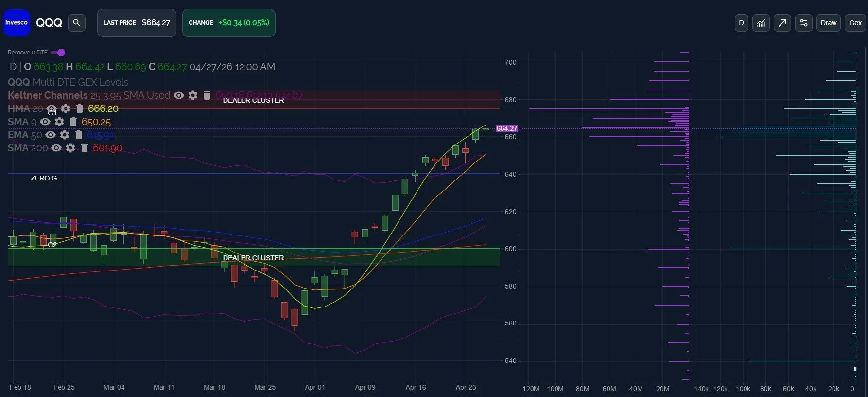The width and height of the screenshot is (868, 397).
Task: Click the HMA value 666.20
Action: tap(103, 108)
